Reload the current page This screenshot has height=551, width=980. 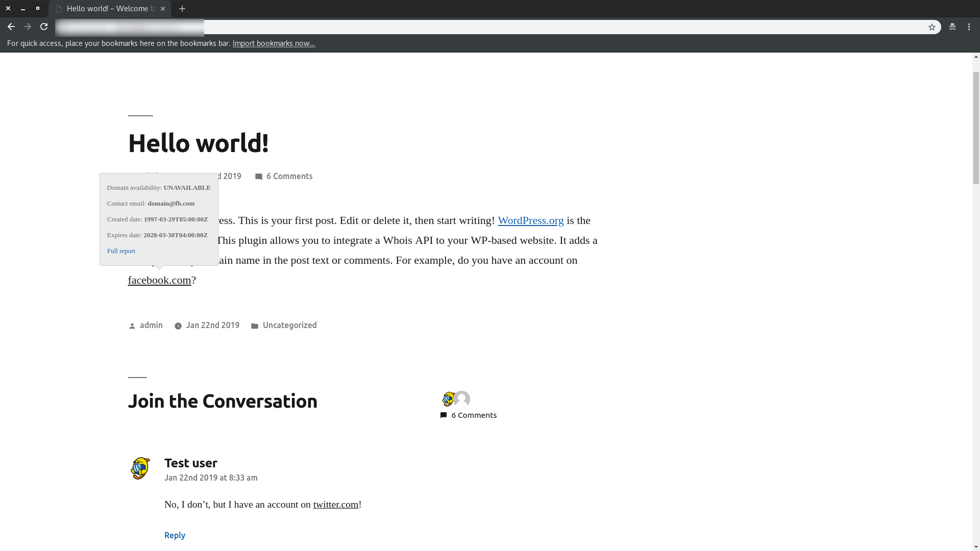[44, 27]
